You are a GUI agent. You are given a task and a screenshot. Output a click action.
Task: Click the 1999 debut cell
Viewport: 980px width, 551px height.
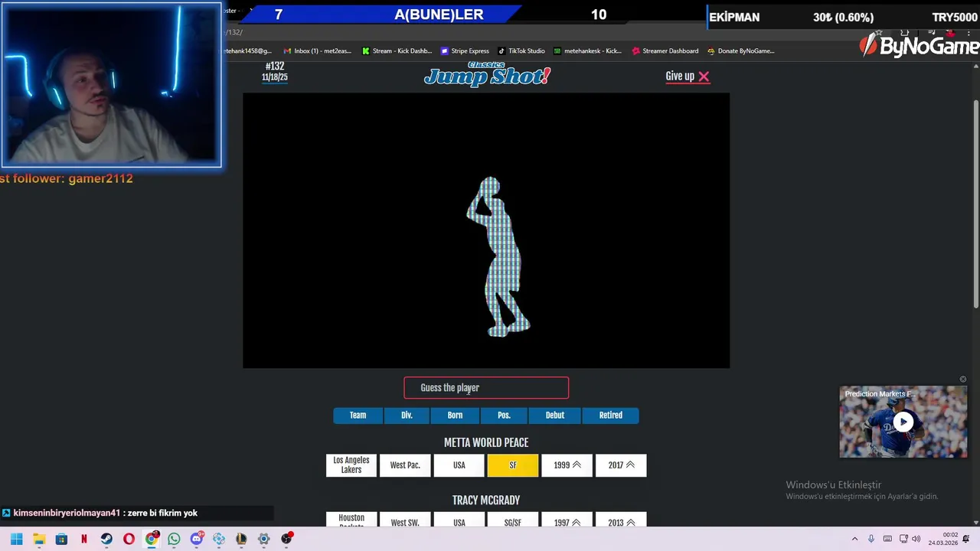[567, 465]
